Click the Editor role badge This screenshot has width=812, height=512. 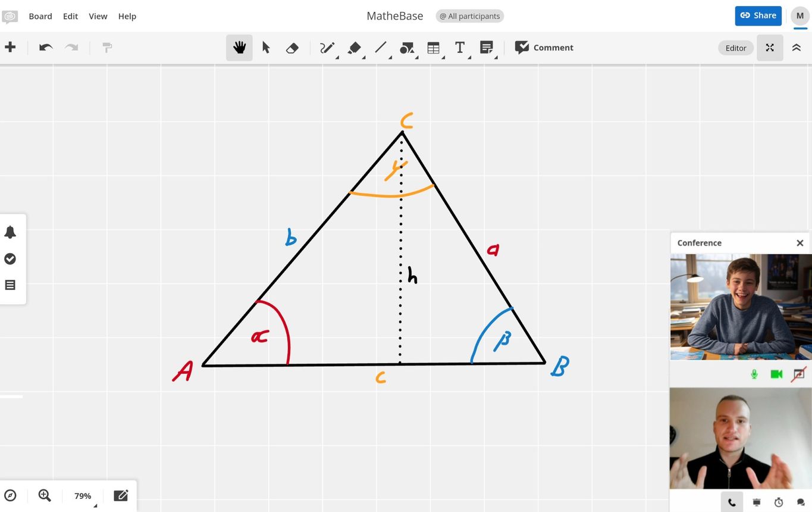coord(736,48)
